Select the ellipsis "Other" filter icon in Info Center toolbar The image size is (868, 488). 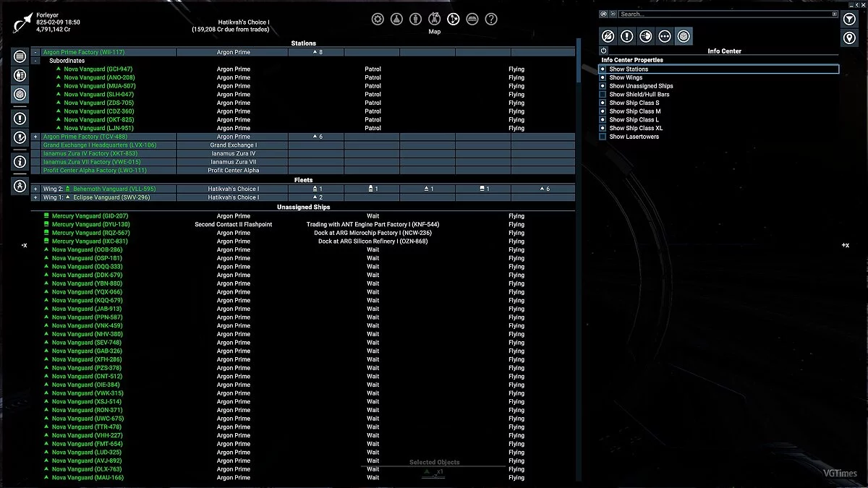tap(665, 35)
